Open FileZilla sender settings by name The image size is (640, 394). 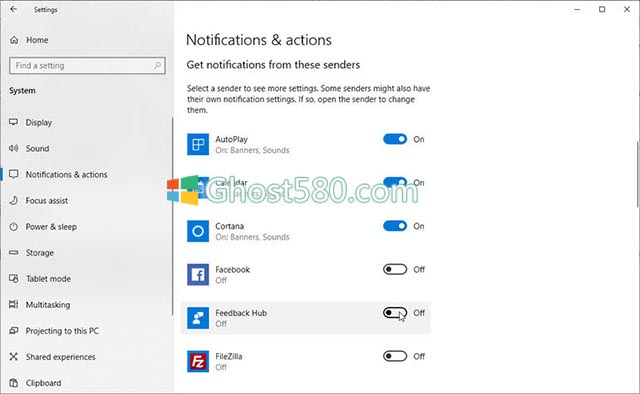(229, 356)
